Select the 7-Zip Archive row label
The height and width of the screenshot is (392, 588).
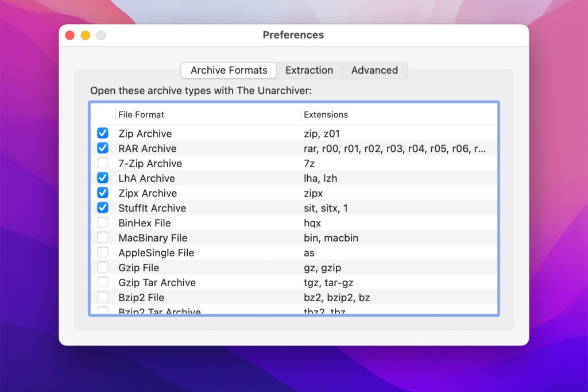[x=150, y=163]
